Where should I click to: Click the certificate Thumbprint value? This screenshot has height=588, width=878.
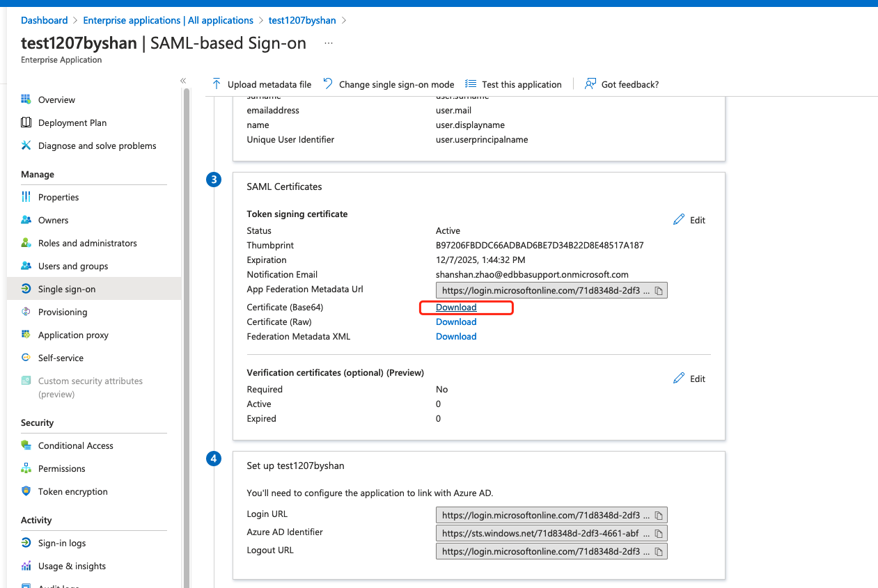click(x=540, y=246)
